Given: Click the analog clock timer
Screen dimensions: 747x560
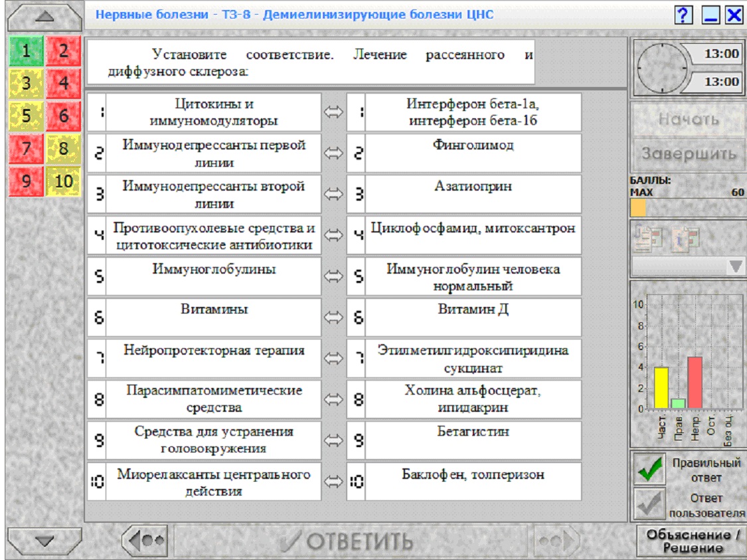Looking at the screenshot, I should (662, 68).
